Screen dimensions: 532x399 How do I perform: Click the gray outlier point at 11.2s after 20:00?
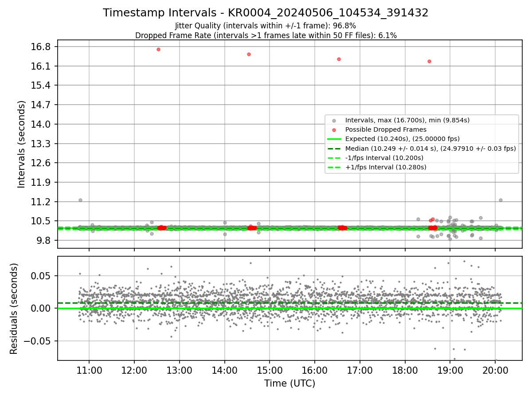coord(501,200)
